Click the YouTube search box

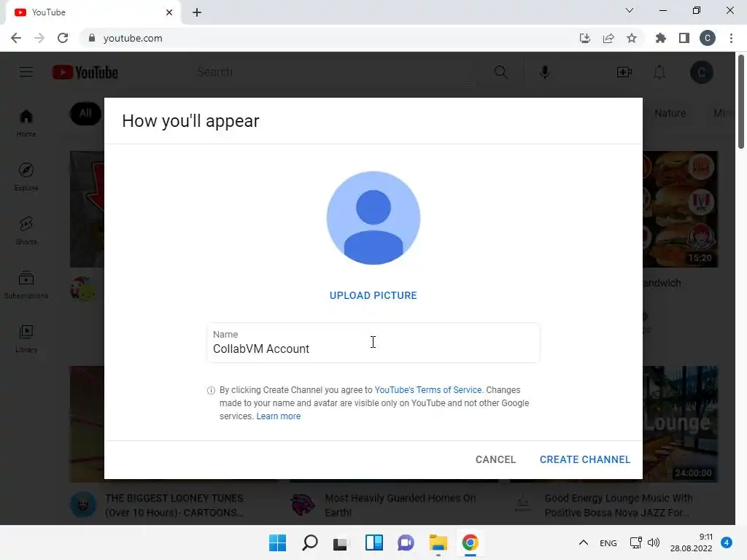[335, 72]
